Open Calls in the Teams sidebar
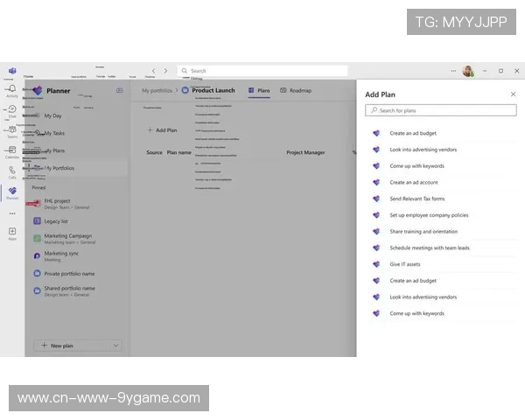This screenshot has height=420, width=525. 12,171
